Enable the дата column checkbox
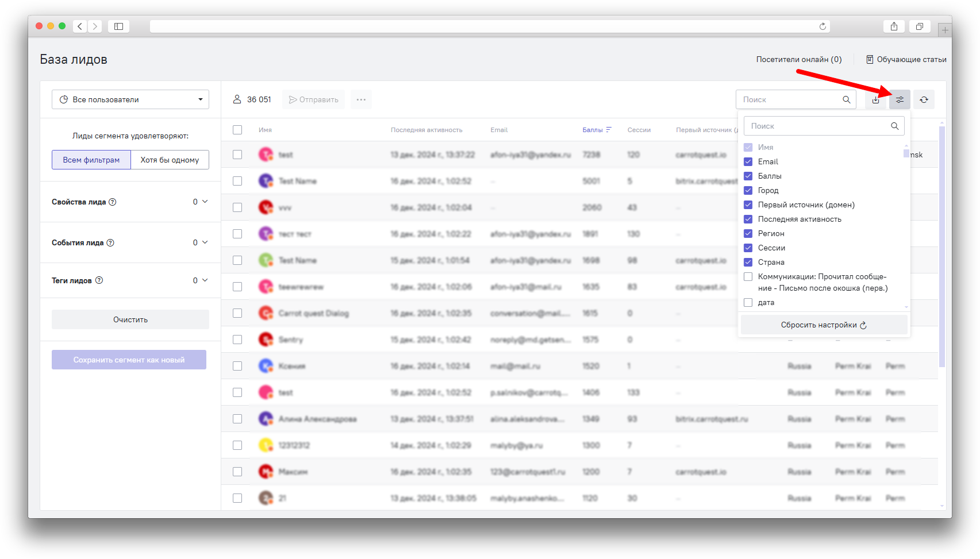This screenshot has width=980, height=559. point(748,302)
